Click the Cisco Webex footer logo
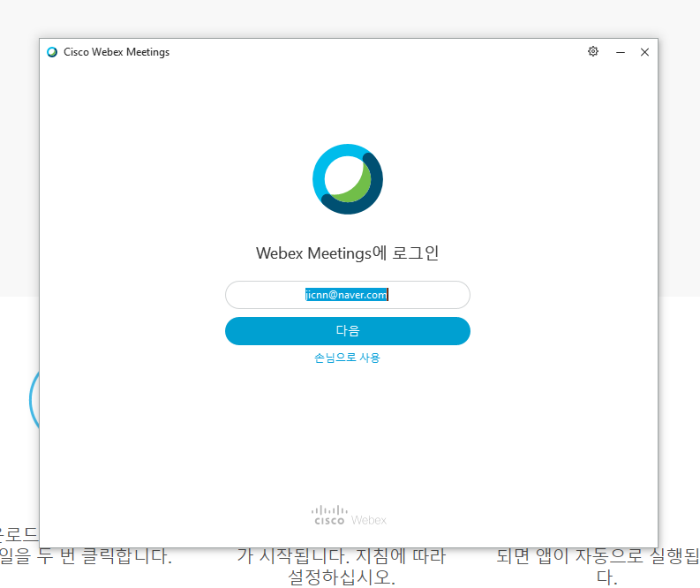 [349, 516]
